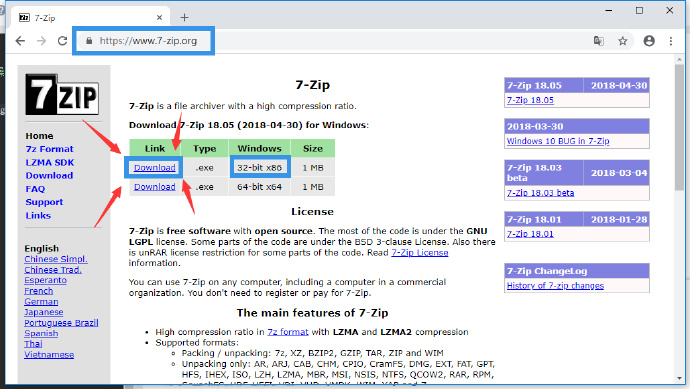690x389 pixels.
Task: Switch language to Esperanto
Action: pyautogui.click(x=45, y=280)
